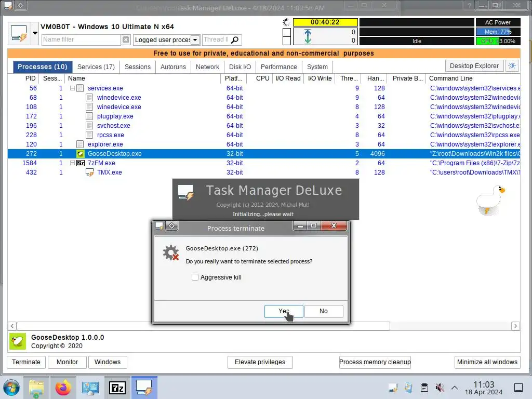This screenshot has height=399, width=532.
Task: Confirm termination with Yes button
Action: pos(284,311)
